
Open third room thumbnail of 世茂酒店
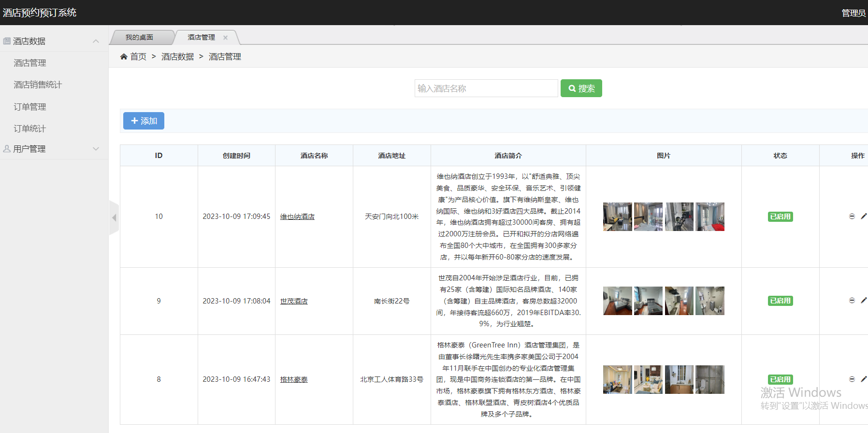coord(679,301)
